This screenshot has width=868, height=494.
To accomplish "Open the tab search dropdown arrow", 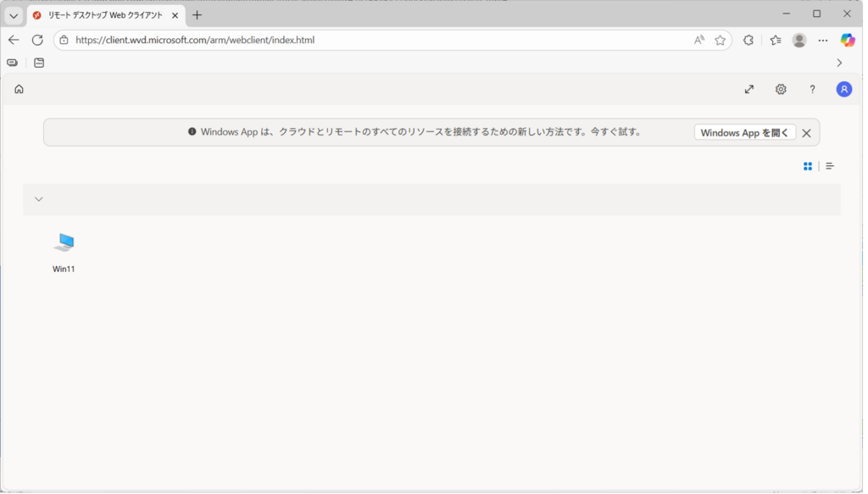I will click(x=14, y=15).
